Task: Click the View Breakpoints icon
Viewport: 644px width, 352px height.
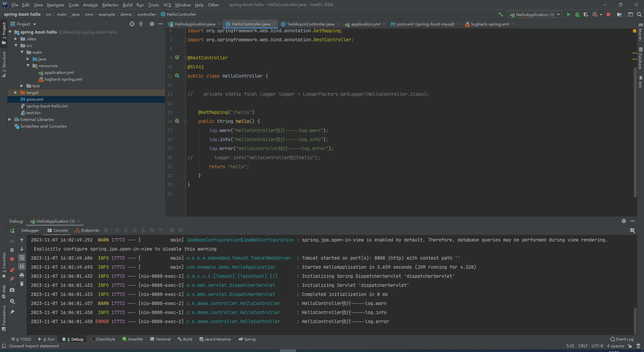Action: point(12,270)
